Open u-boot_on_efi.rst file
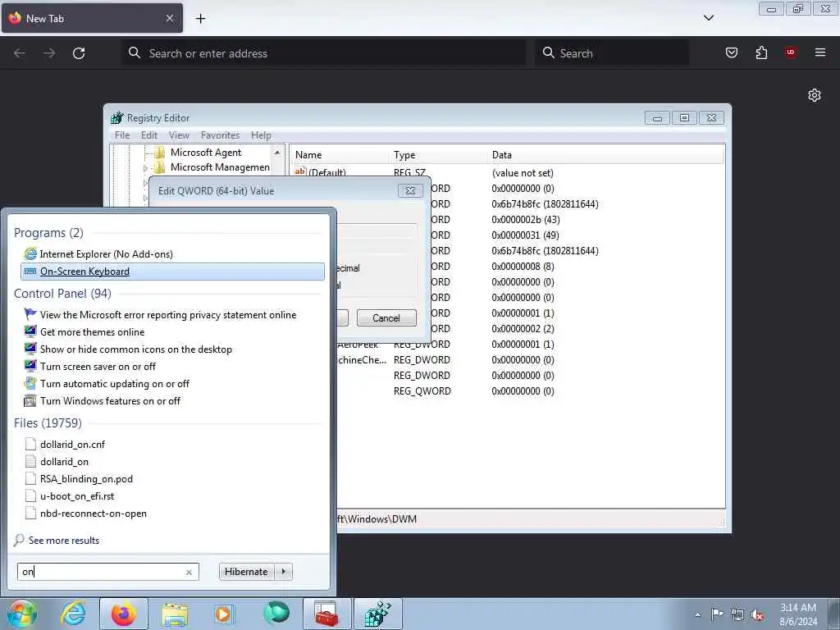Image resolution: width=840 pixels, height=630 pixels. [x=77, y=496]
